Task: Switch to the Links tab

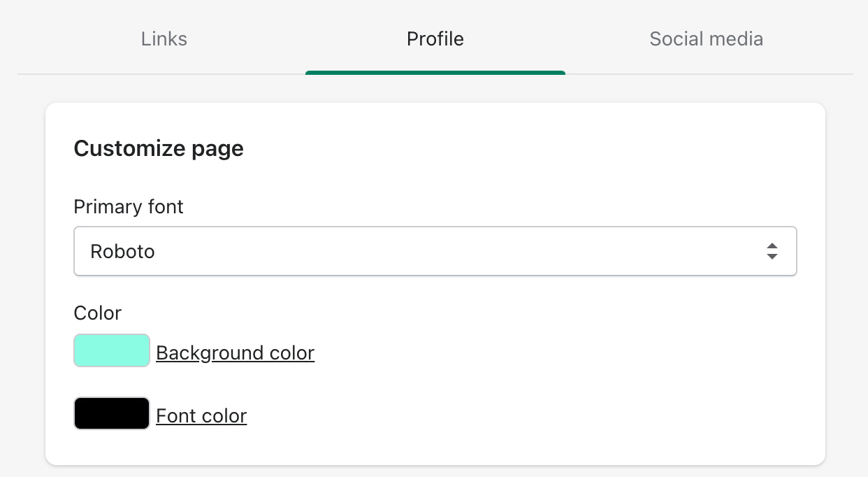Action: click(164, 38)
